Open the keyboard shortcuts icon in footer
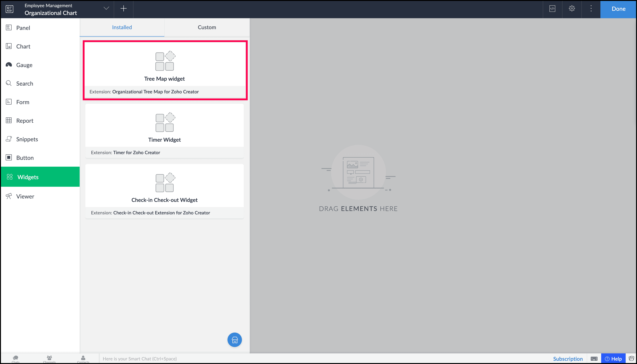637x364 pixels. [x=594, y=359]
